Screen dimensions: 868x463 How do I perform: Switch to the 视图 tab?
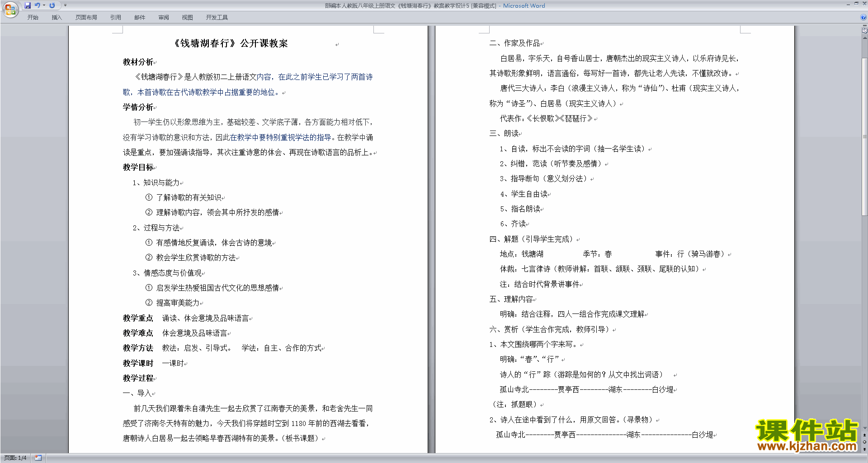pos(188,18)
